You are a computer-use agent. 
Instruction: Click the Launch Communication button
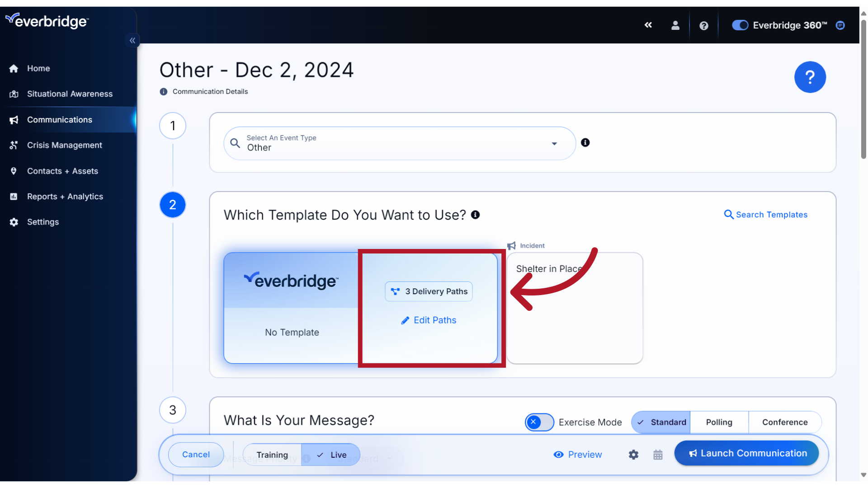pos(746,453)
